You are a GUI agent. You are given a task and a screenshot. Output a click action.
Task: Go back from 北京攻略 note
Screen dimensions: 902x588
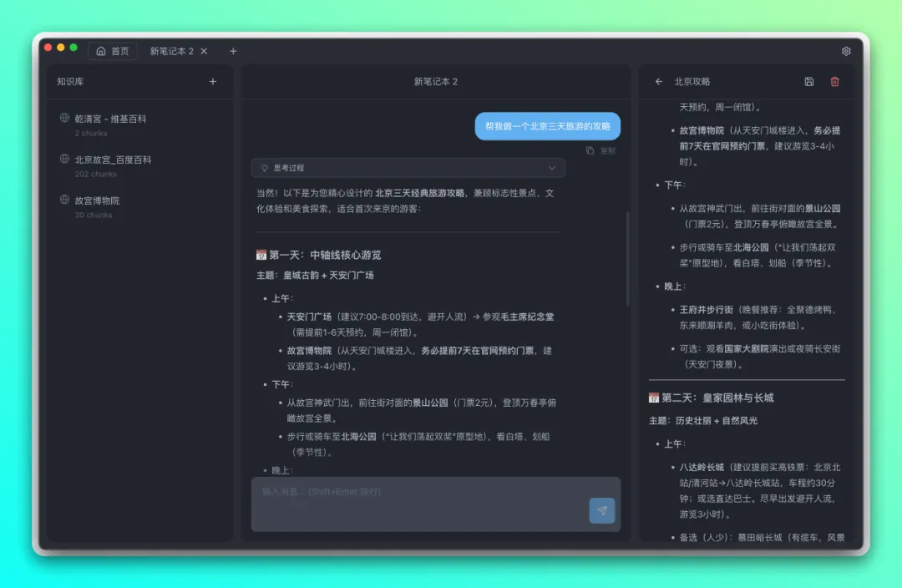coord(659,82)
